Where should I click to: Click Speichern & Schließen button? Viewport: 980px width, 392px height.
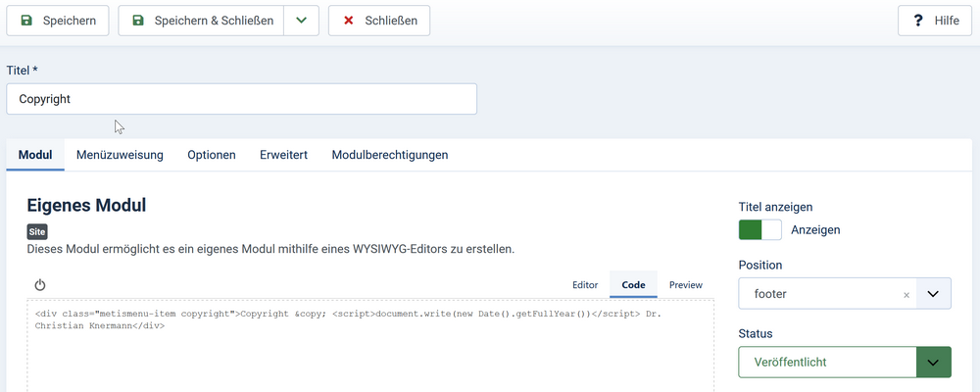pos(201,21)
